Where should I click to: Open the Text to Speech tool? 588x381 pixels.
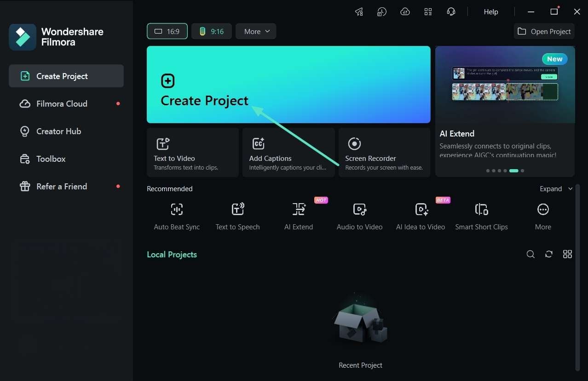(237, 216)
